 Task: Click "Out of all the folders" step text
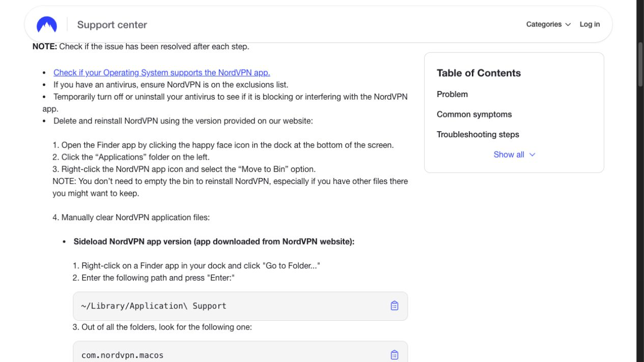[x=162, y=327]
